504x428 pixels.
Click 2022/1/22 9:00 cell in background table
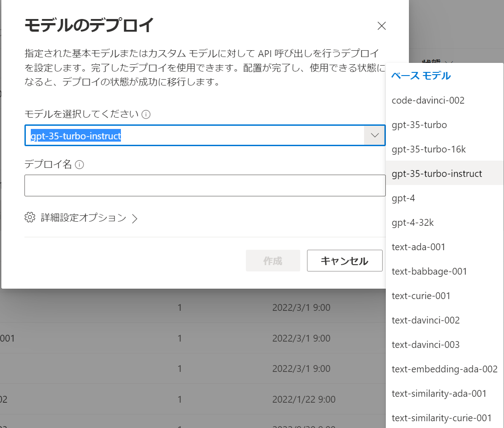[304, 399]
